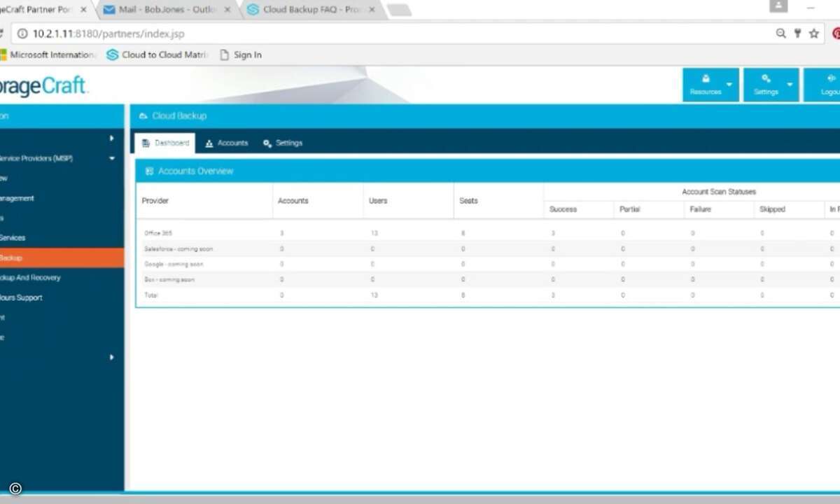Bookmark this page with the star icon
Viewport: 840px width, 504px height.
(x=813, y=34)
